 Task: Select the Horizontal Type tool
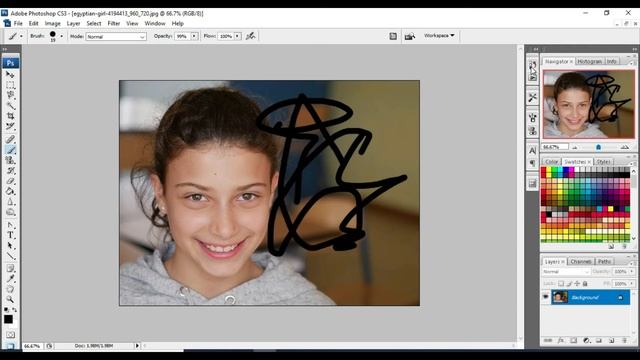coord(10,236)
